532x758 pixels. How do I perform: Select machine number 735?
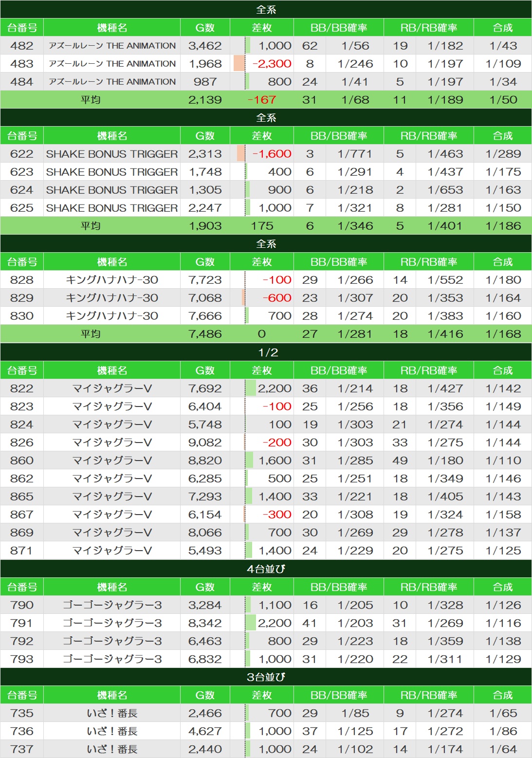(x=22, y=713)
